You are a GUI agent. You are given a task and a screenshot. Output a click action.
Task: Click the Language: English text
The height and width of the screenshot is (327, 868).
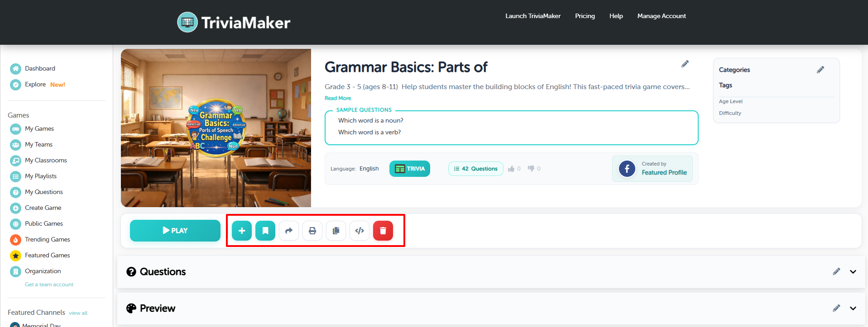(x=355, y=169)
